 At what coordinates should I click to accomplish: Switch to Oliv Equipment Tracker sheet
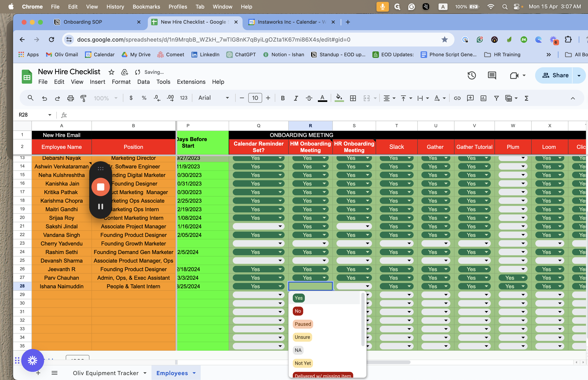106,373
